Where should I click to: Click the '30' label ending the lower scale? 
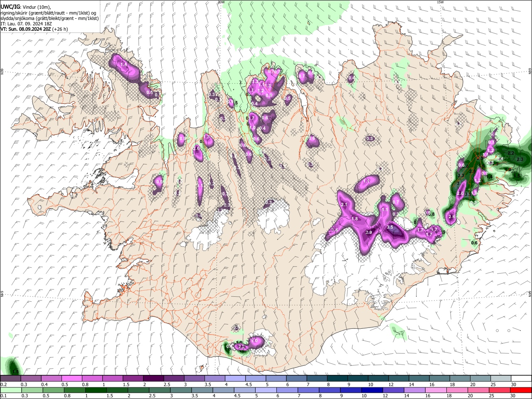click(x=514, y=396)
